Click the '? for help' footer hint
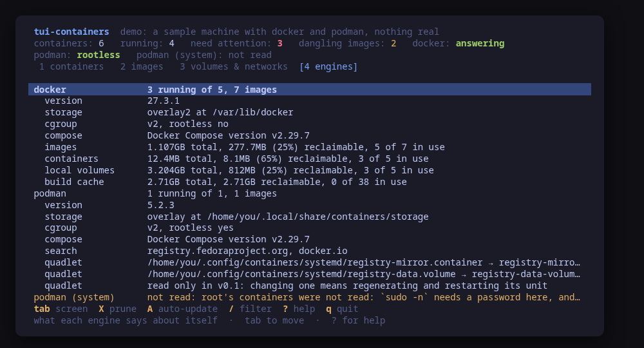The image size is (644, 348). [x=358, y=320]
